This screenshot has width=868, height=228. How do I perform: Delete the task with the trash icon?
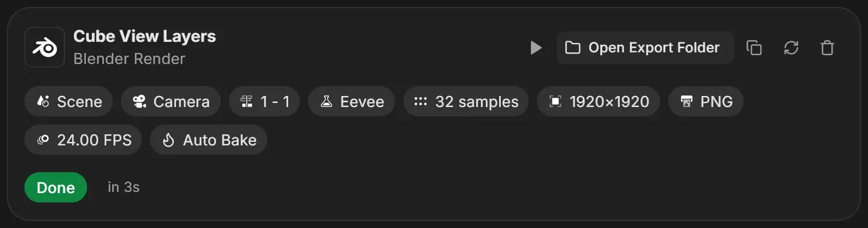[x=827, y=48]
